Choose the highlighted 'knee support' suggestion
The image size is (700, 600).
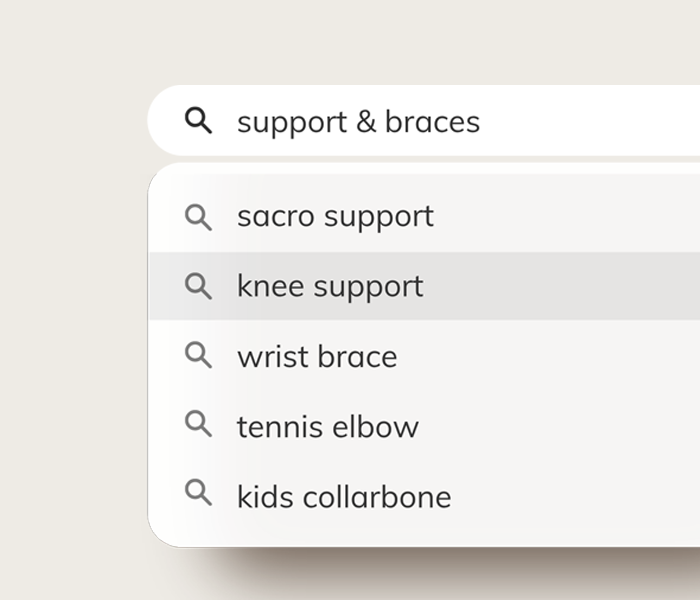pos(424,286)
